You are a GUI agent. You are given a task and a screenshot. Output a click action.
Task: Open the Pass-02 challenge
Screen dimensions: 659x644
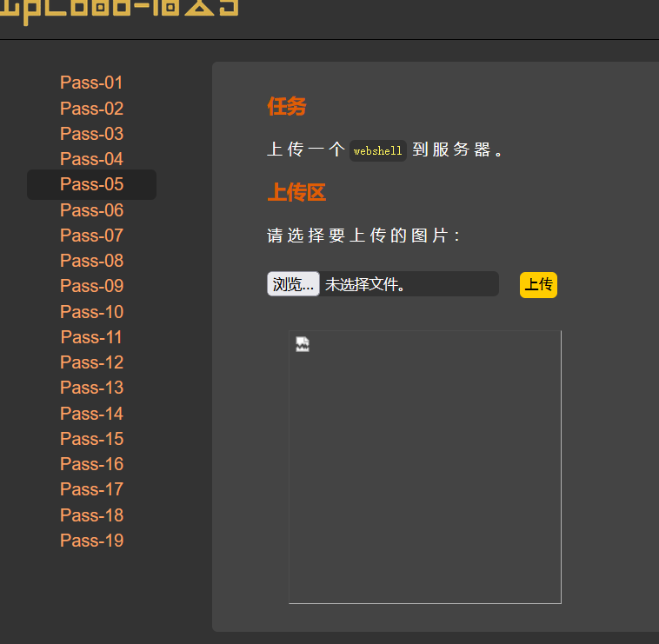[91, 109]
